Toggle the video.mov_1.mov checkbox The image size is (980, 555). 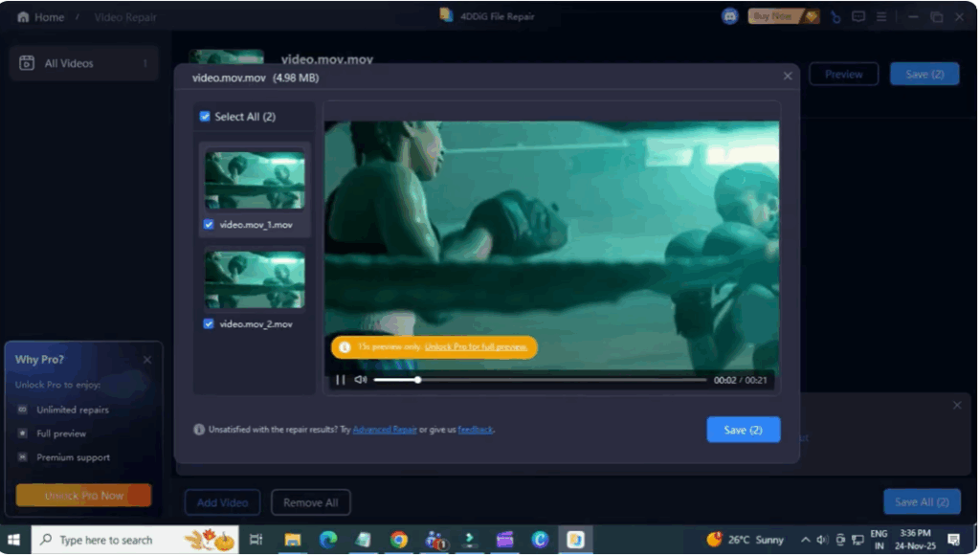209,225
